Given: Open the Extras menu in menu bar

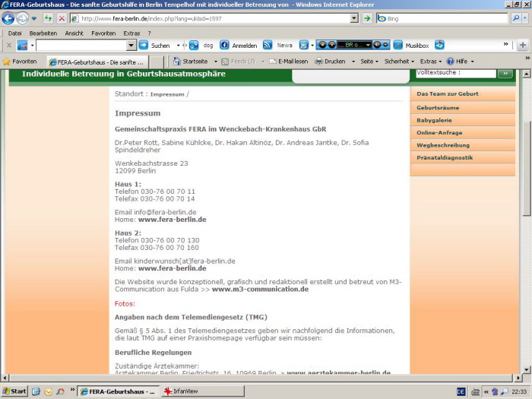Looking at the screenshot, I should (131, 33).
